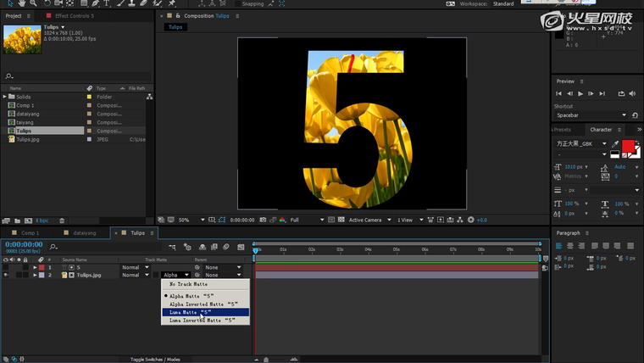This screenshot has width=644, height=363.
Task: Click the eyedropper in Character panel
Action: coord(615,144)
